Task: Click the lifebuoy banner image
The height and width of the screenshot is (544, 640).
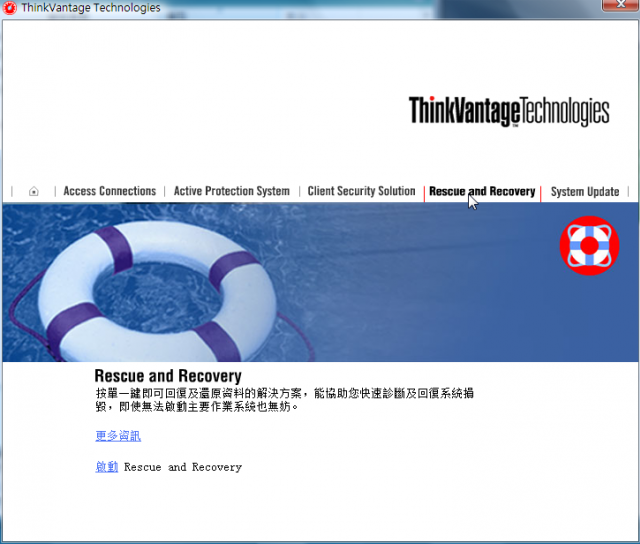Action: click(320, 282)
